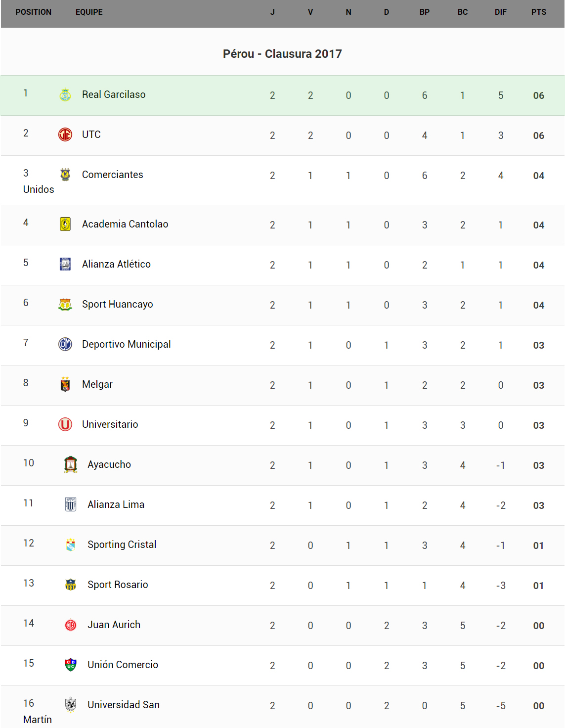Click the Sporting Cristal crest
Image resolution: width=565 pixels, height=728 pixels.
(x=71, y=545)
